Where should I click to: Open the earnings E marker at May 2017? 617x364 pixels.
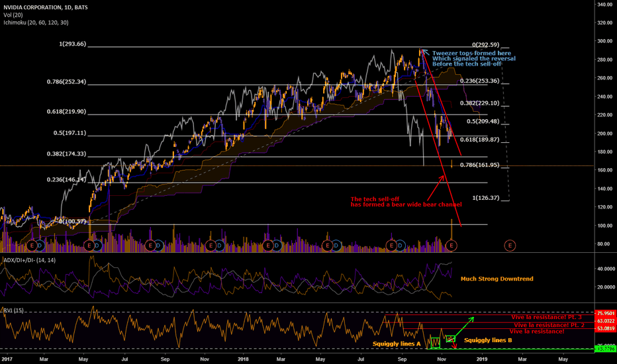(89, 246)
